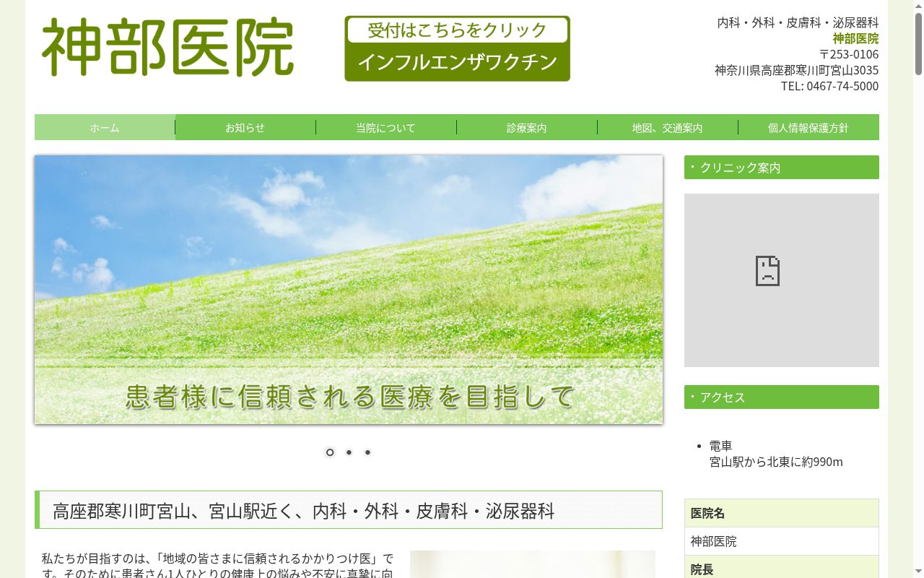Image resolution: width=924 pixels, height=578 pixels.
Task: Click the アクセス sidebar heading
Action: coord(782,397)
